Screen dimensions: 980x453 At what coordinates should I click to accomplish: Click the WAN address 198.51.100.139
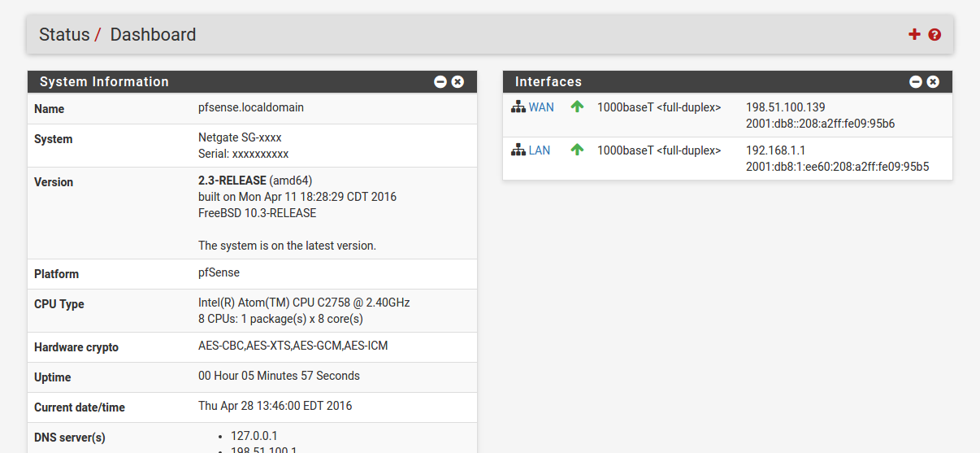pos(785,107)
